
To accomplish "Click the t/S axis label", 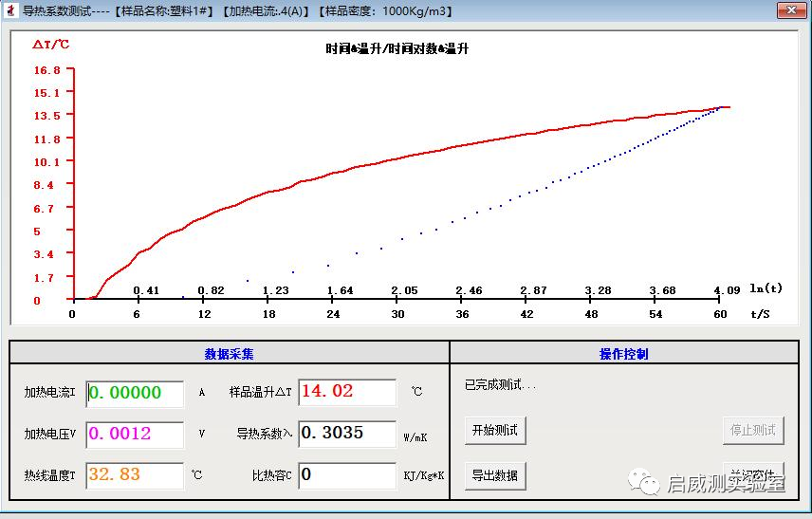I will 760,314.
